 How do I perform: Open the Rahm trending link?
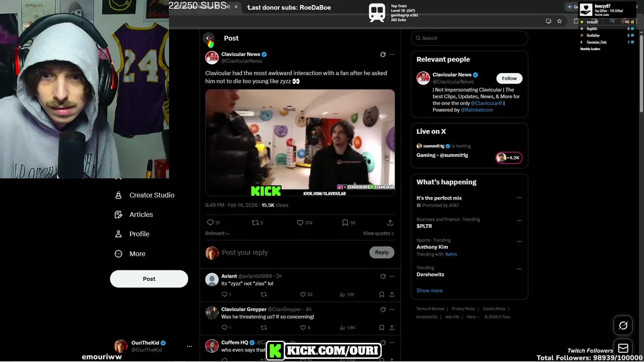tap(451, 254)
